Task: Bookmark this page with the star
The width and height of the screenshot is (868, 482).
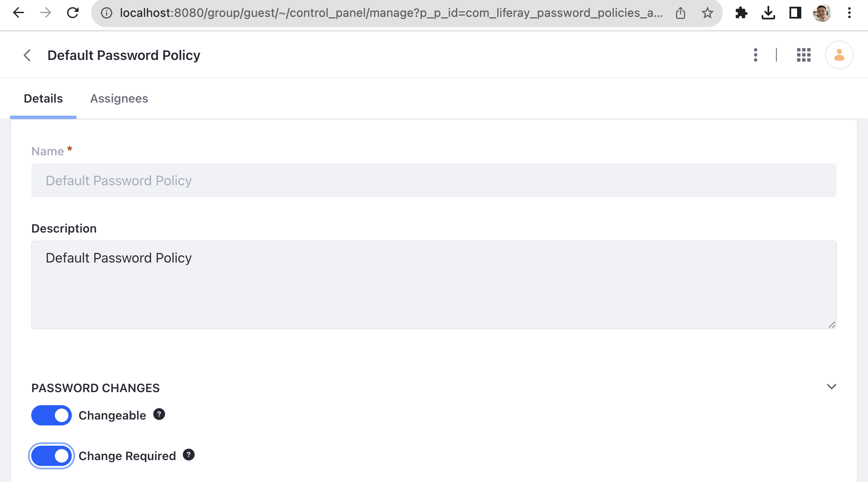Action: click(x=707, y=13)
